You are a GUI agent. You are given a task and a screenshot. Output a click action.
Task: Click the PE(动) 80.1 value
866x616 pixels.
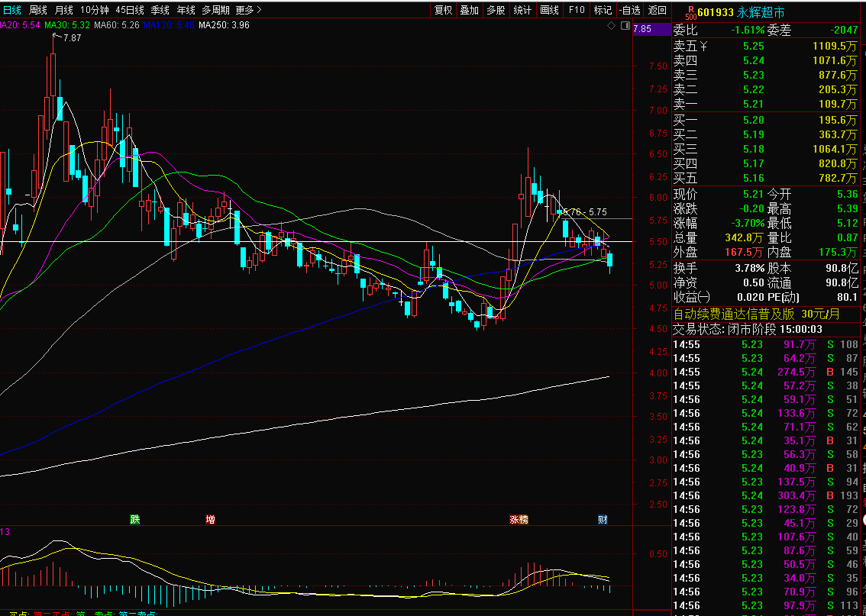848,298
